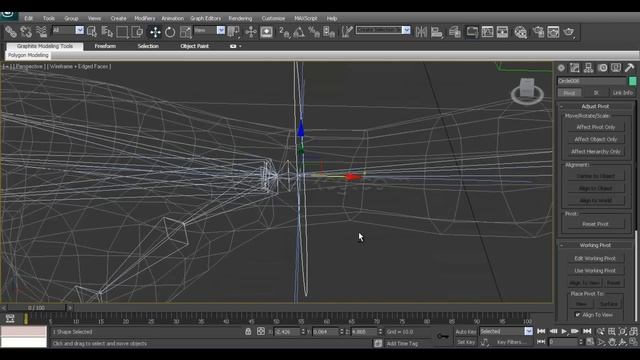This screenshot has width=640, height=360.
Task: Click Edit Named Selection Sets icon
Action: coord(347,32)
